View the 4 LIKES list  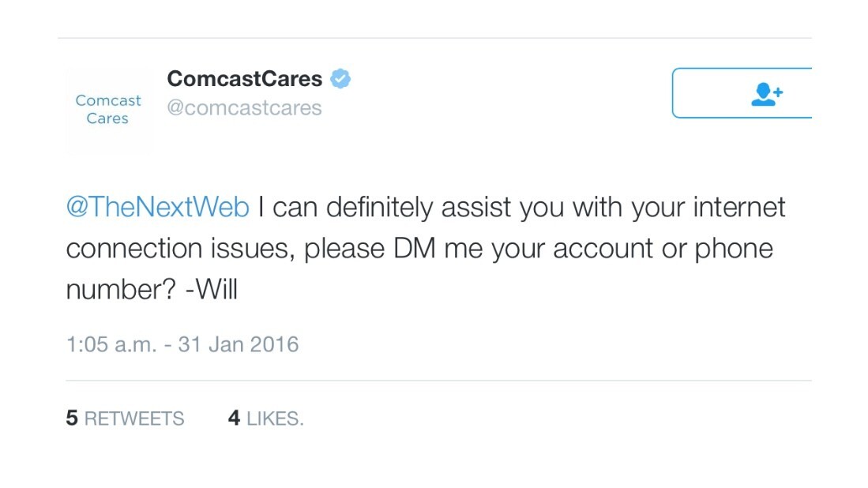pyautogui.click(x=265, y=419)
